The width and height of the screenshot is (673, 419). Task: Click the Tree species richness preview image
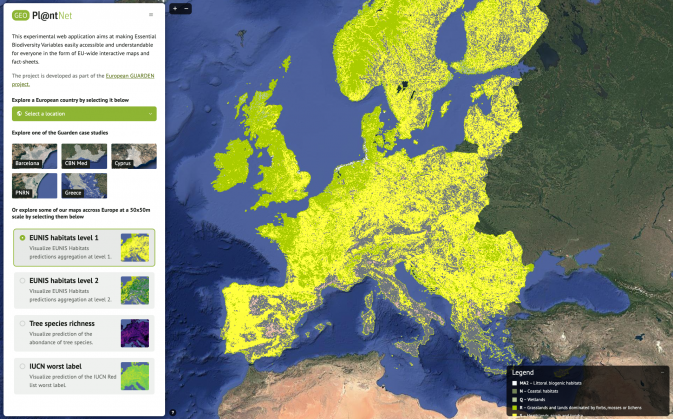click(134, 332)
